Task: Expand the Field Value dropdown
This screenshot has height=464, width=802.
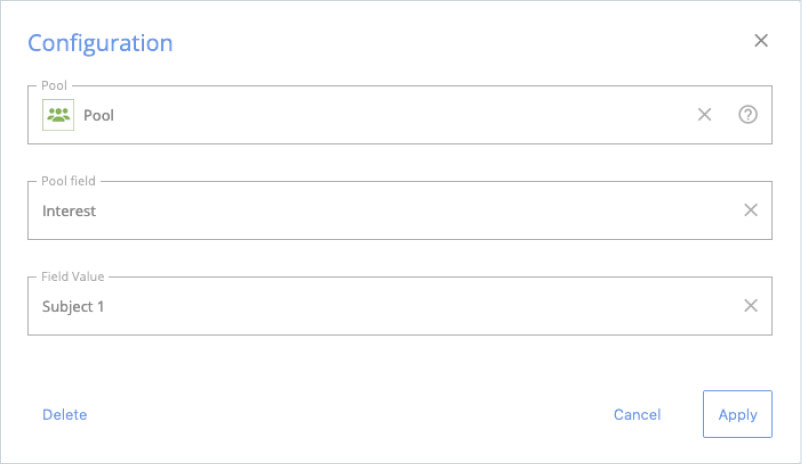Action: 399,306
